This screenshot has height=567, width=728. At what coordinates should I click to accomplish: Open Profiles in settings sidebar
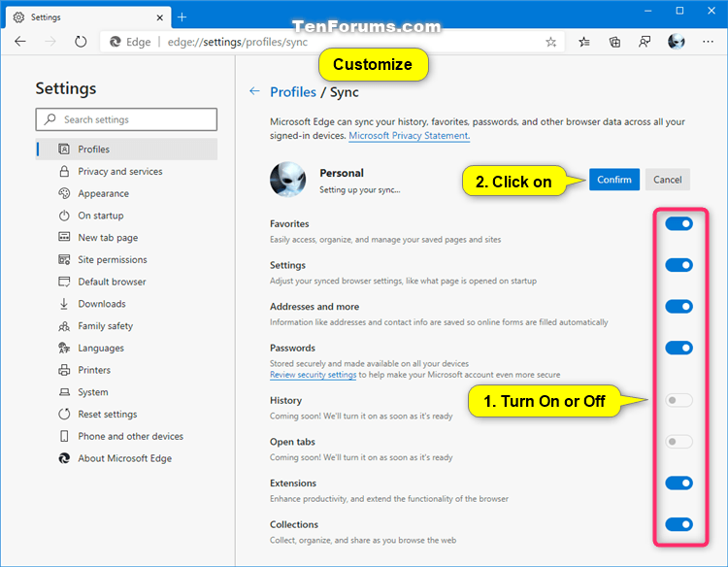click(x=126, y=150)
